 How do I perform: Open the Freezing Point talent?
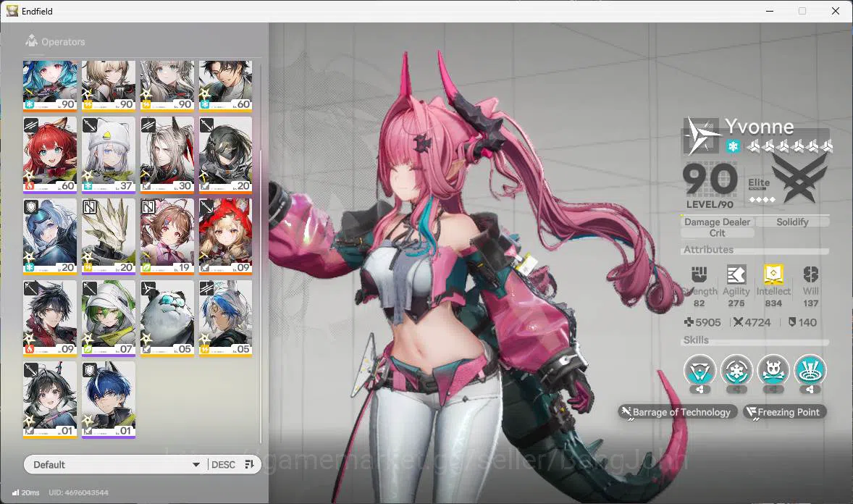point(784,412)
